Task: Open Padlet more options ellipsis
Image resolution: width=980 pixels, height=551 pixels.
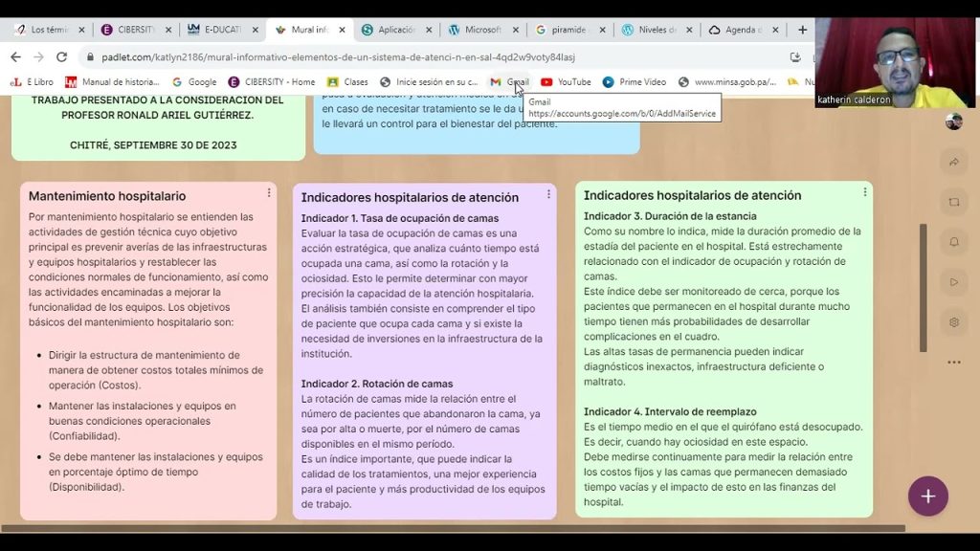Action: pos(954,363)
